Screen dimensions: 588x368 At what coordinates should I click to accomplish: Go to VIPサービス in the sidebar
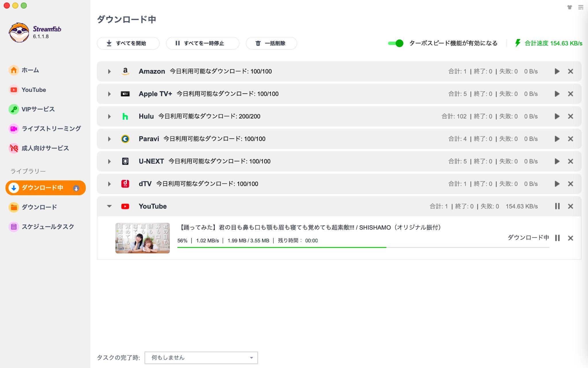(32, 109)
